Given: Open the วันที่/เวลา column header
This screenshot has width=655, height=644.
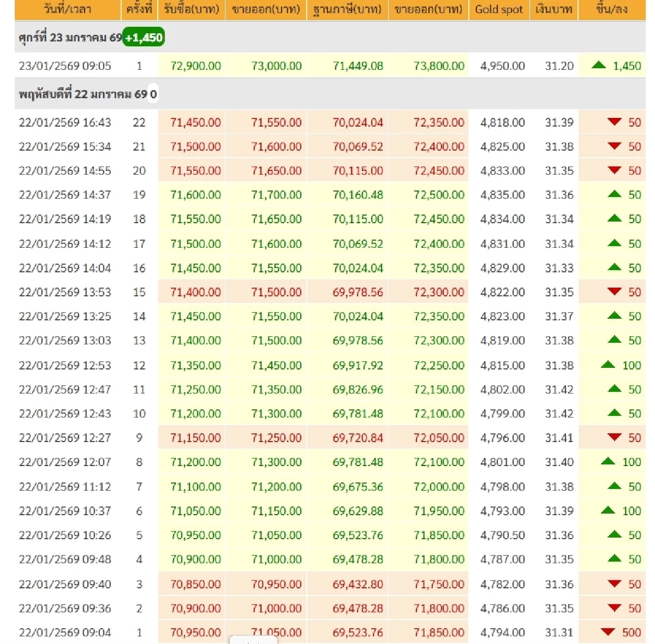Looking at the screenshot, I should click(x=65, y=9).
